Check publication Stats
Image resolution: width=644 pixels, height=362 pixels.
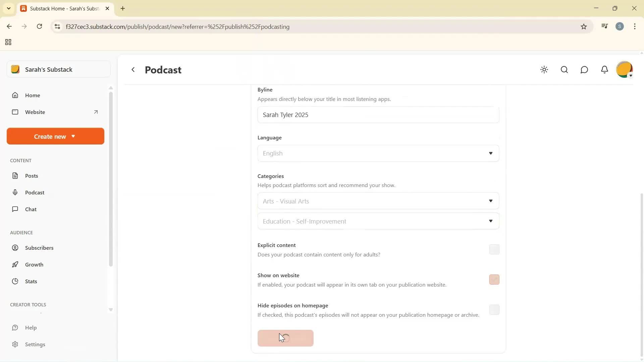pos(31,281)
